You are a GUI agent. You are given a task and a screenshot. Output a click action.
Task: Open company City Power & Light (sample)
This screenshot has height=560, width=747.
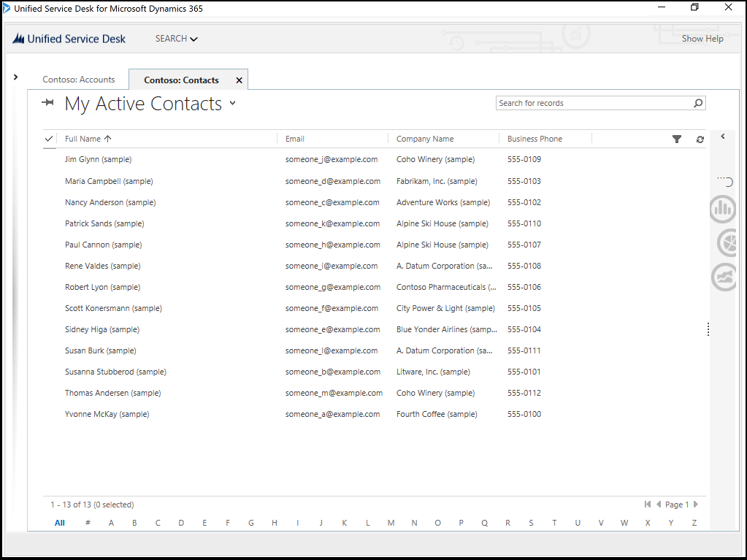(445, 308)
